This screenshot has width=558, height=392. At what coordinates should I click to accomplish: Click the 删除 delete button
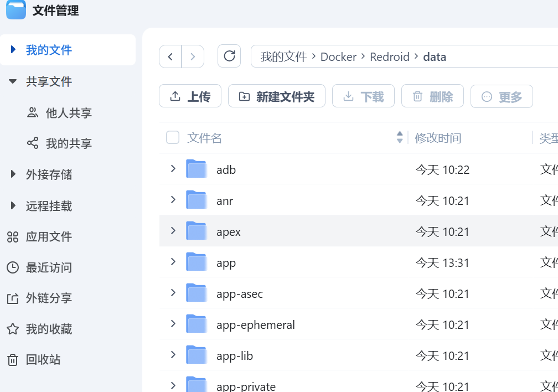[432, 96]
